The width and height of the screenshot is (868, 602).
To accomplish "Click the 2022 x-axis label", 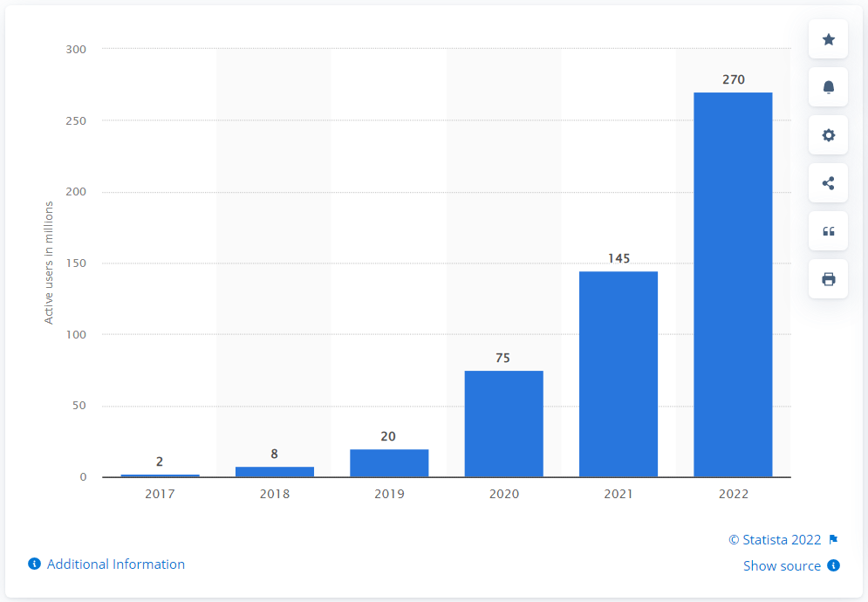I will pos(734,494).
